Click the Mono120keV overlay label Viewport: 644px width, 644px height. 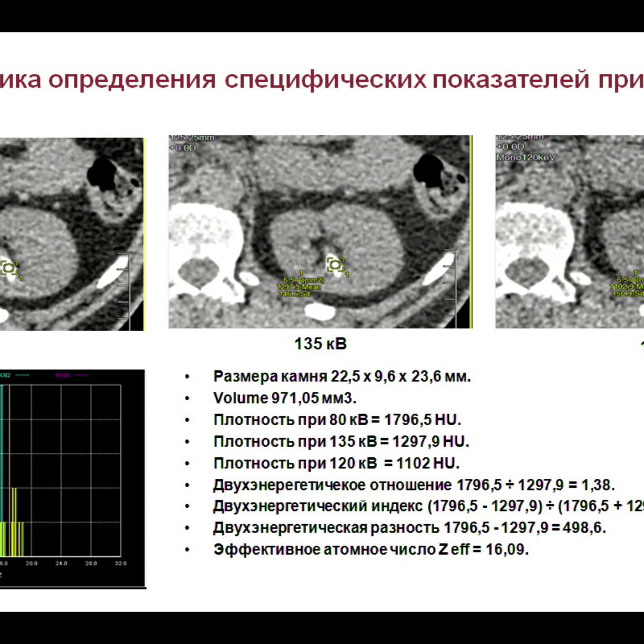tap(519, 157)
